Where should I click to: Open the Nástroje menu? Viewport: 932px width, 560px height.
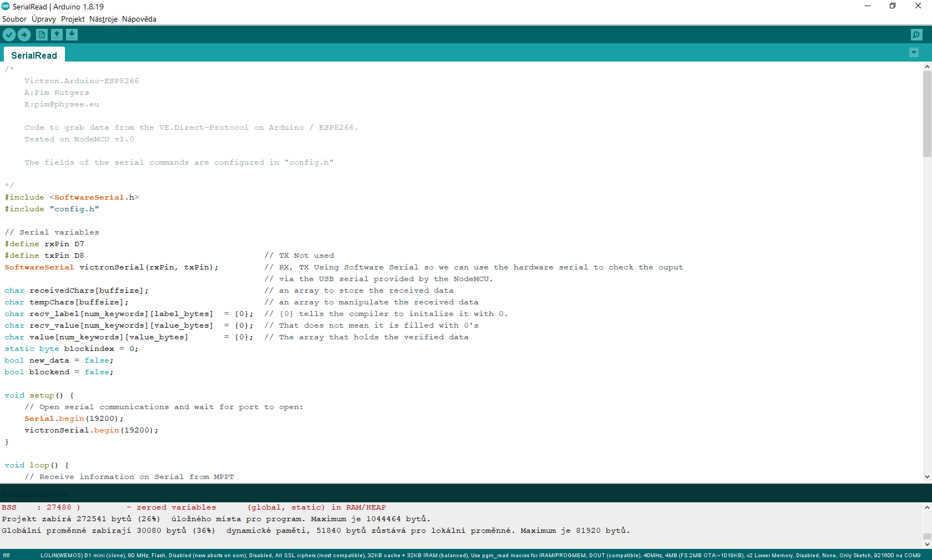pyautogui.click(x=103, y=19)
